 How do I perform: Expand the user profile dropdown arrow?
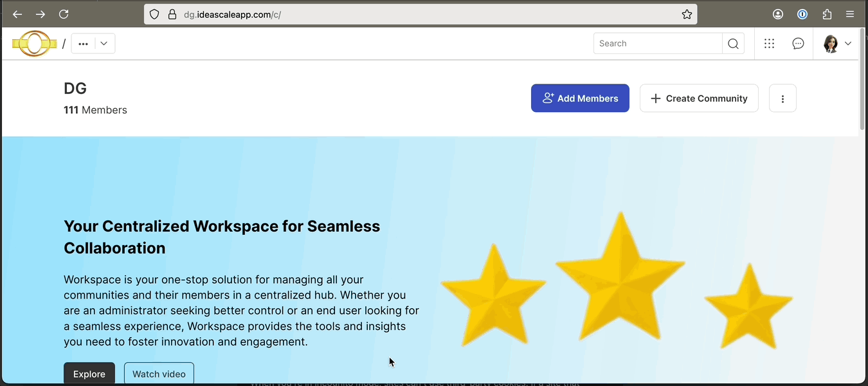coord(848,44)
